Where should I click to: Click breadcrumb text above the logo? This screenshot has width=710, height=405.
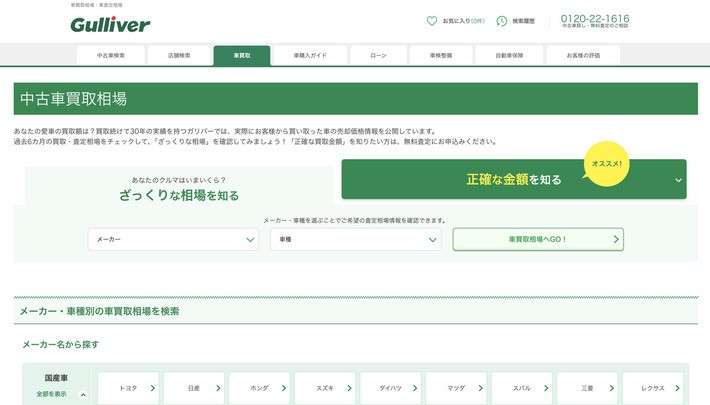[x=96, y=5]
